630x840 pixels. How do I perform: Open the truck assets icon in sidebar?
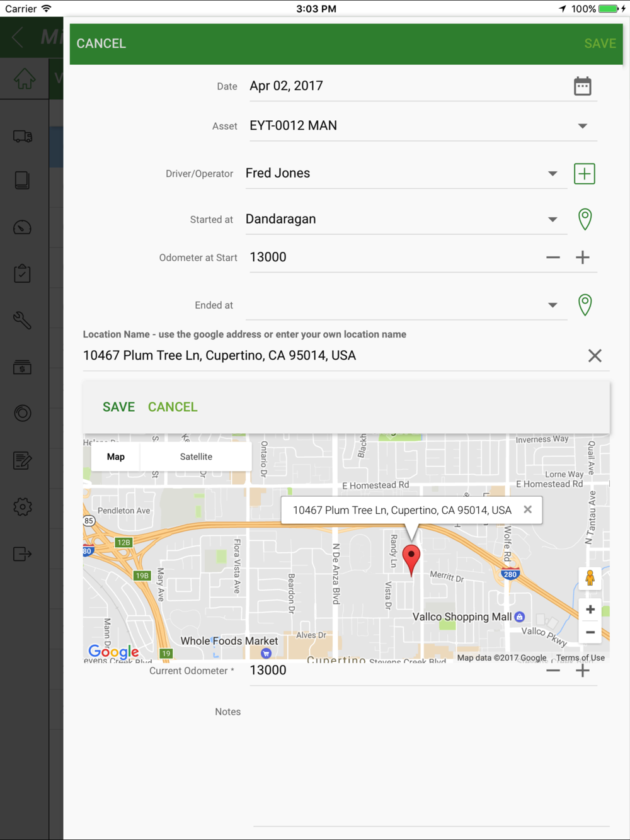coord(23,136)
